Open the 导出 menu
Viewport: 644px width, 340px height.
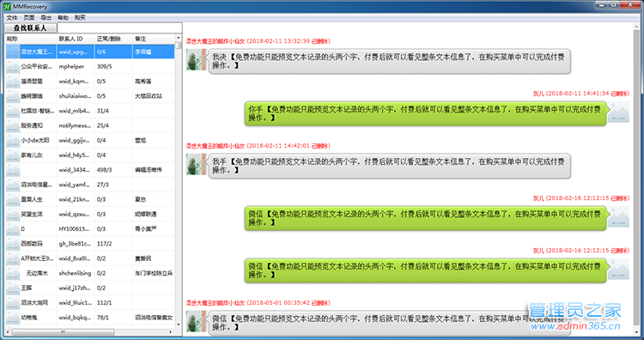pyautogui.click(x=46, y=18)
